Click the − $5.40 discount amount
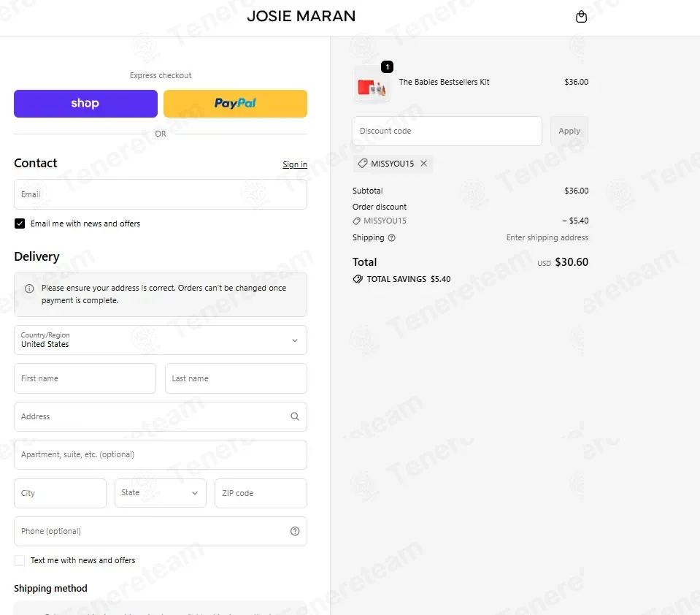700x615 pixels. [575, 221]
